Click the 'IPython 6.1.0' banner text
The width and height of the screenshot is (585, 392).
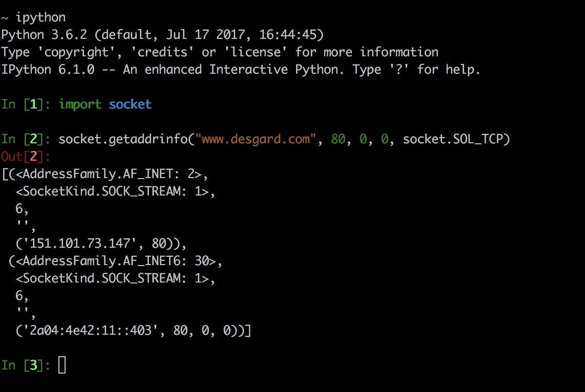[x=48, y=70]
